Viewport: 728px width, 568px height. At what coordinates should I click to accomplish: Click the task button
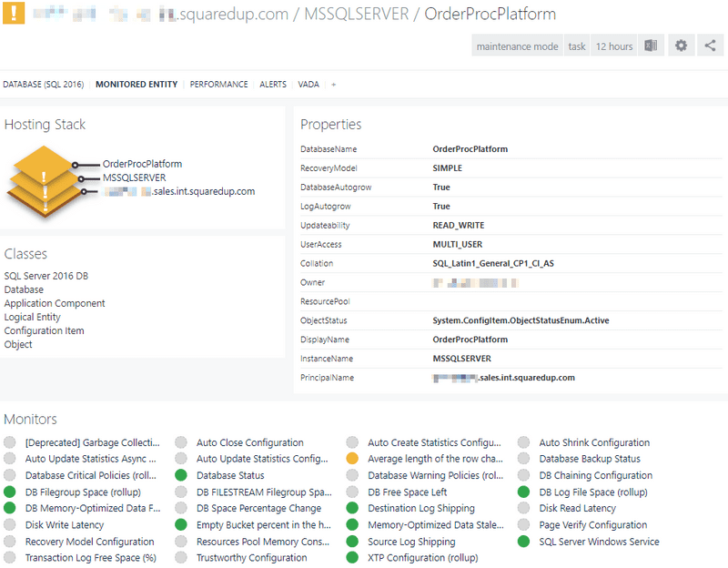[577, 46]
